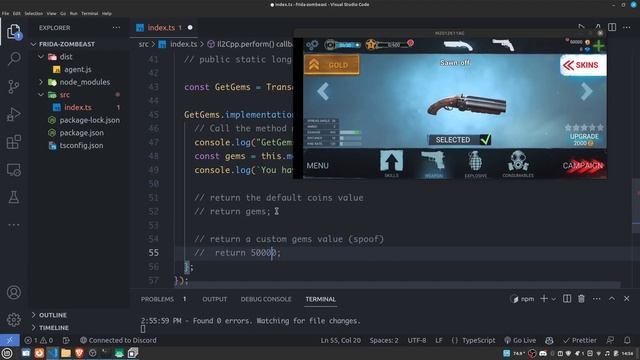Open the system start menu button
The image size is (640, 360).
coord(7,353)
